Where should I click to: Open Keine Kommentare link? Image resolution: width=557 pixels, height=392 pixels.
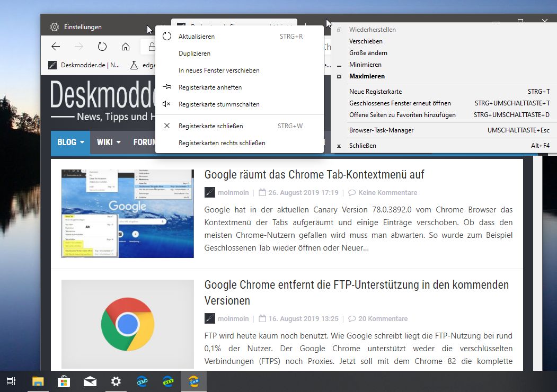[387, 193]
